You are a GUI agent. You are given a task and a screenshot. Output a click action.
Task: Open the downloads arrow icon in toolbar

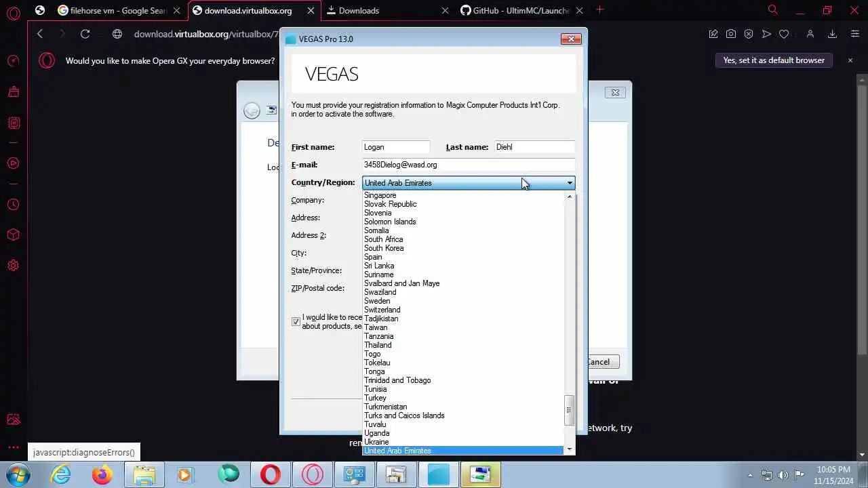click(x=832, y=34)
